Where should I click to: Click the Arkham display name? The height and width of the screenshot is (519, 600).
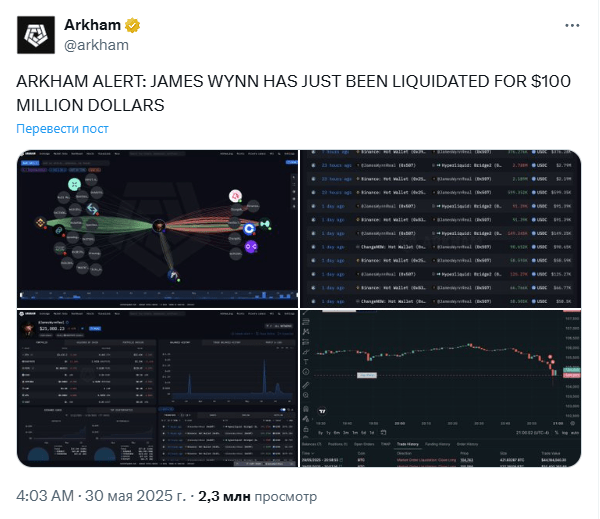coord(92,25)
